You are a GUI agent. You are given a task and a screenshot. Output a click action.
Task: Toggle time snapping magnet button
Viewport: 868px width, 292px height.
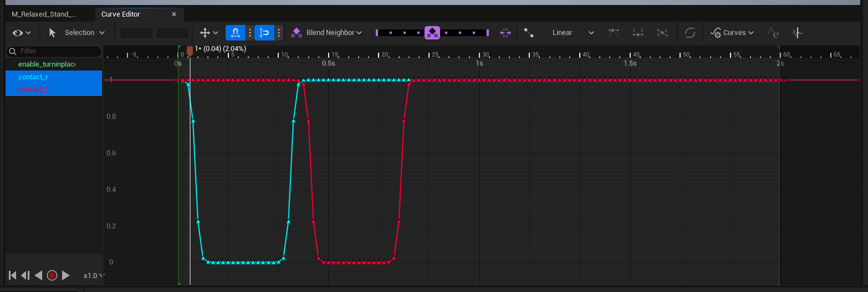(236, 33)
